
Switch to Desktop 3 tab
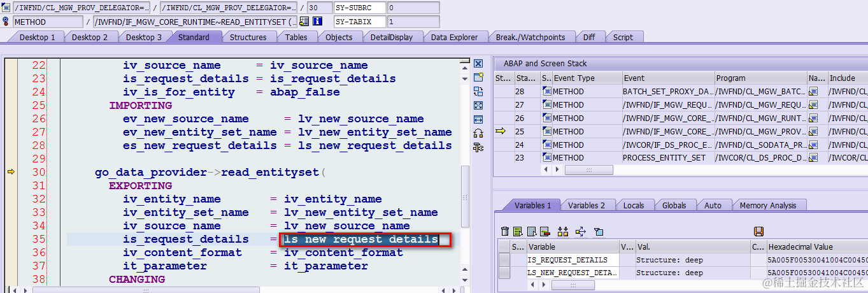pos(144,37)
